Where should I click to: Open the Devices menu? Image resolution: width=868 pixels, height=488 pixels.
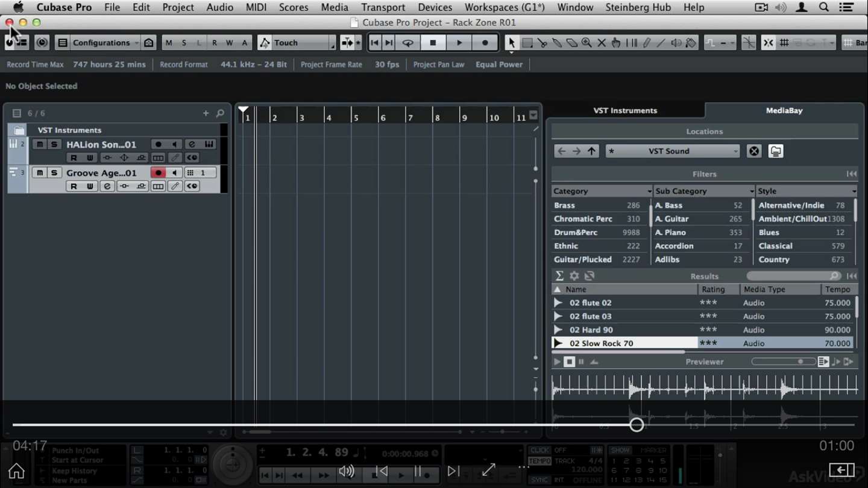point(435,7)
